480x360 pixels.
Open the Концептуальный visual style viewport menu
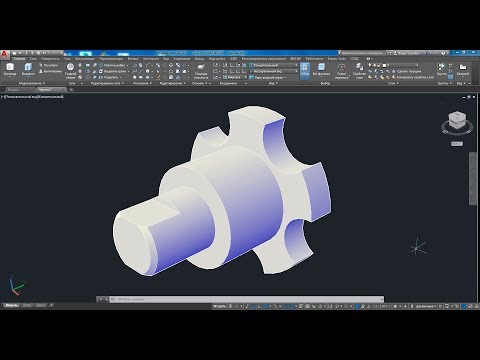(50, 97)
